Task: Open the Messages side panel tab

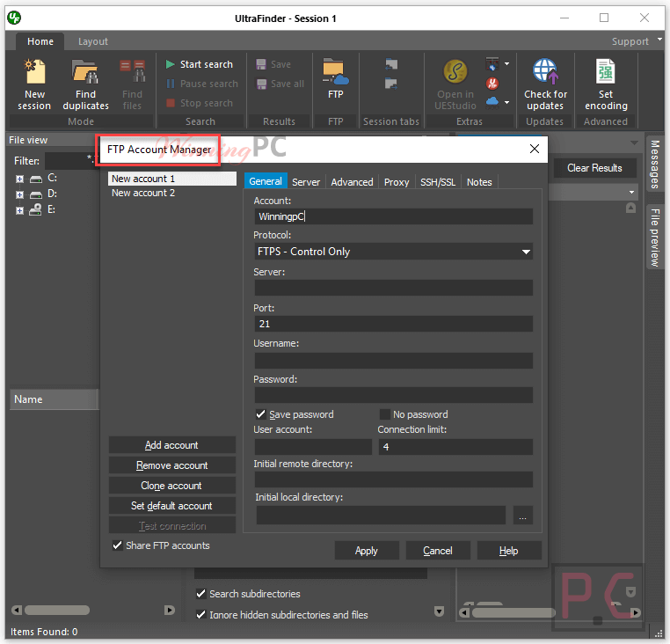Action: click(x=655, y=165)
